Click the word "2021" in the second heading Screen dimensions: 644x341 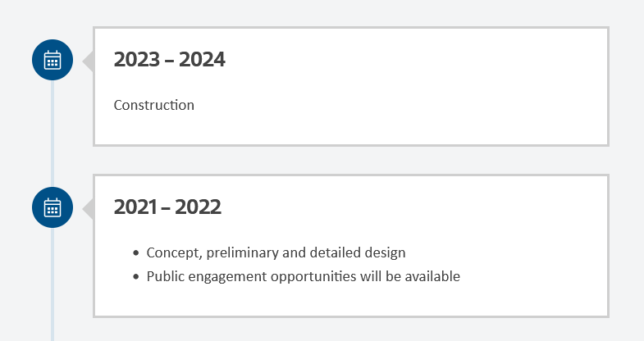tap(135, 207)
